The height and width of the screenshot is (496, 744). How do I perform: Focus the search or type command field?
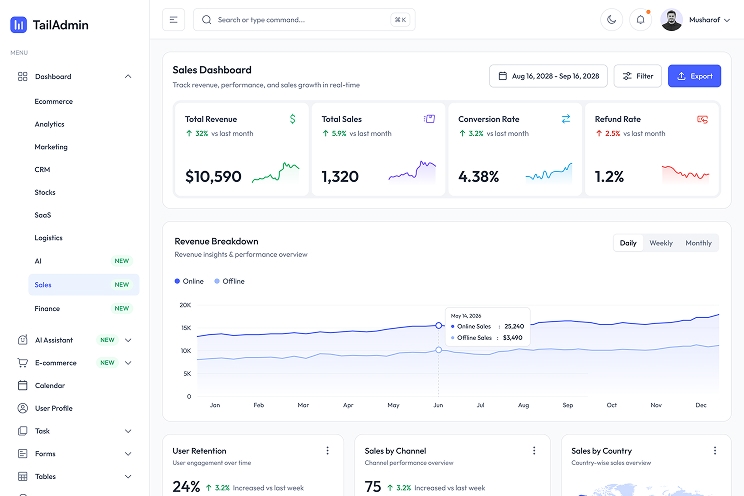pos(304,20)
